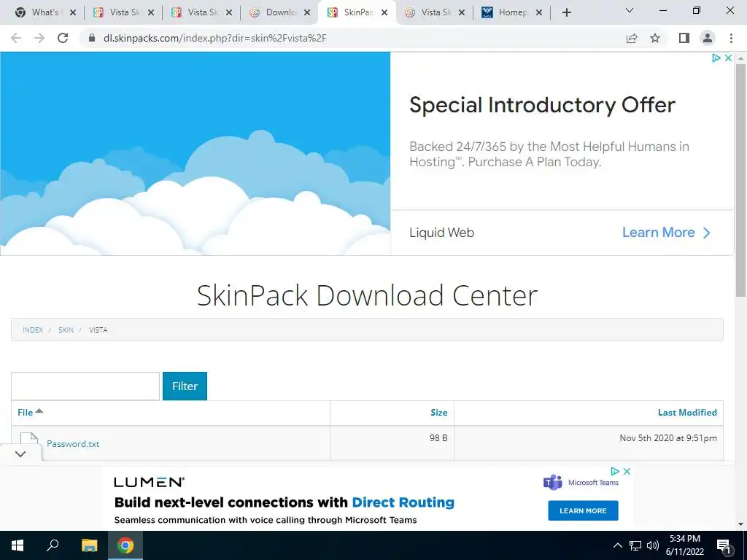The width and height of the screenshot is (747, 560).
Task: Sort by Last Modified column header
Action: (x=687, y=413)
